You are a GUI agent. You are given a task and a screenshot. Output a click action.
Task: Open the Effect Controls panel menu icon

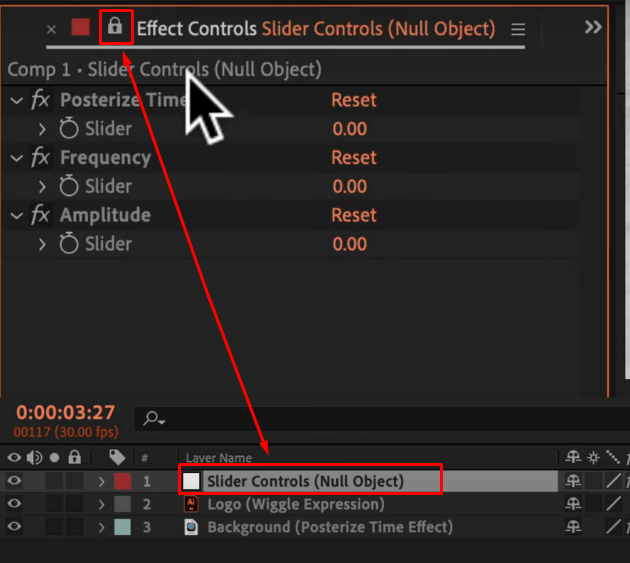pyautogui.click(x=518, y=29)
